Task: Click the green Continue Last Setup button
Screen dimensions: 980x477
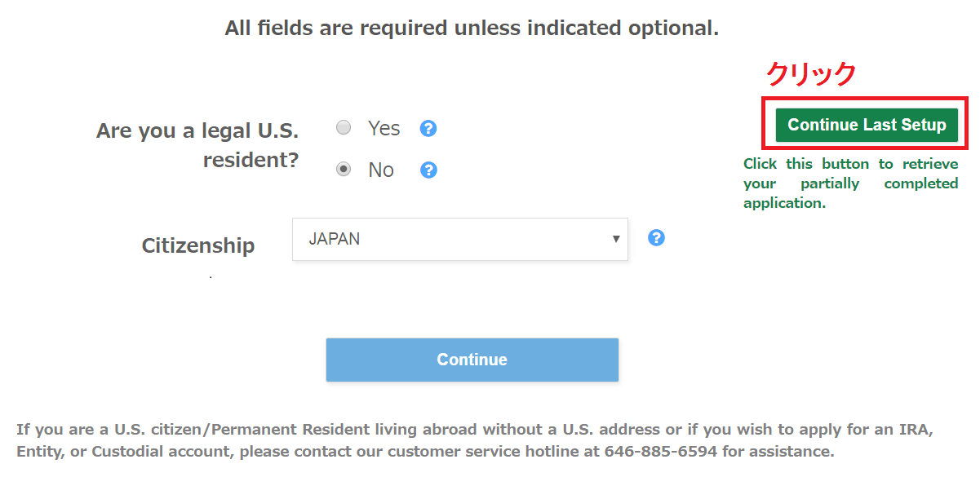Action: pos(866,125)
